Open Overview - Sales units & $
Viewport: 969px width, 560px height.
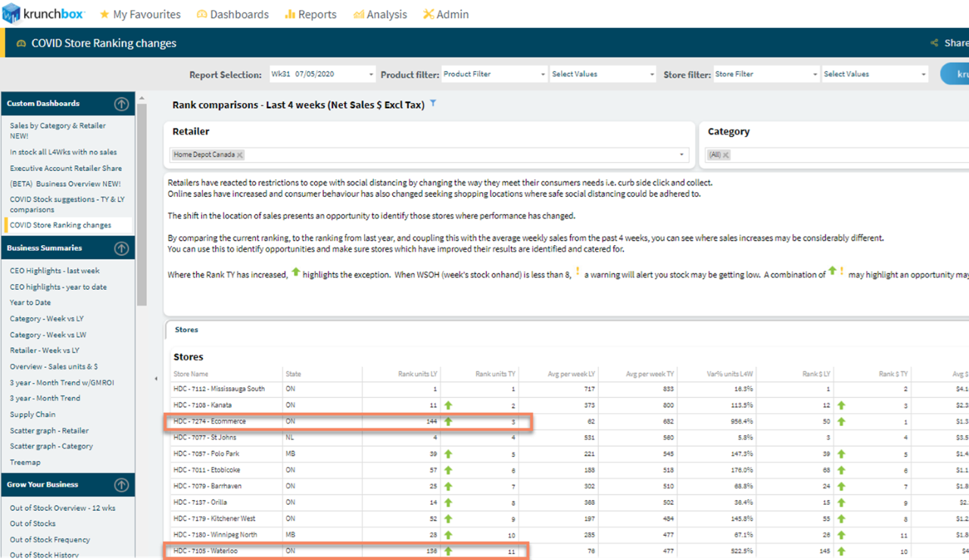tap(54, 366)
